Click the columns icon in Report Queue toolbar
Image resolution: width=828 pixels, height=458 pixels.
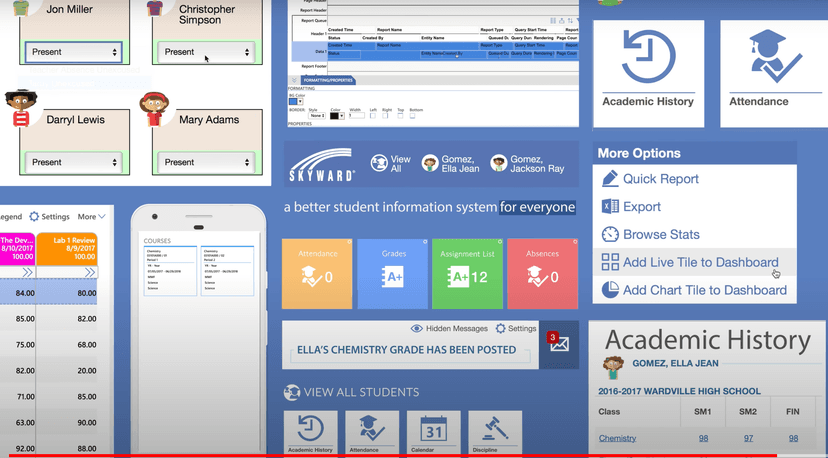[x=553, y=21]
